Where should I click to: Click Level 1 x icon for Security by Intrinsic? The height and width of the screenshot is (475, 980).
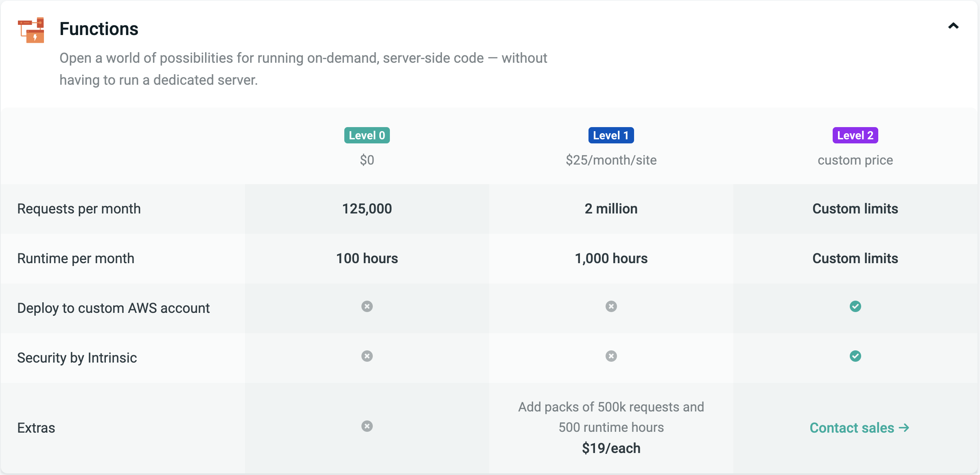tap(611, 356)
